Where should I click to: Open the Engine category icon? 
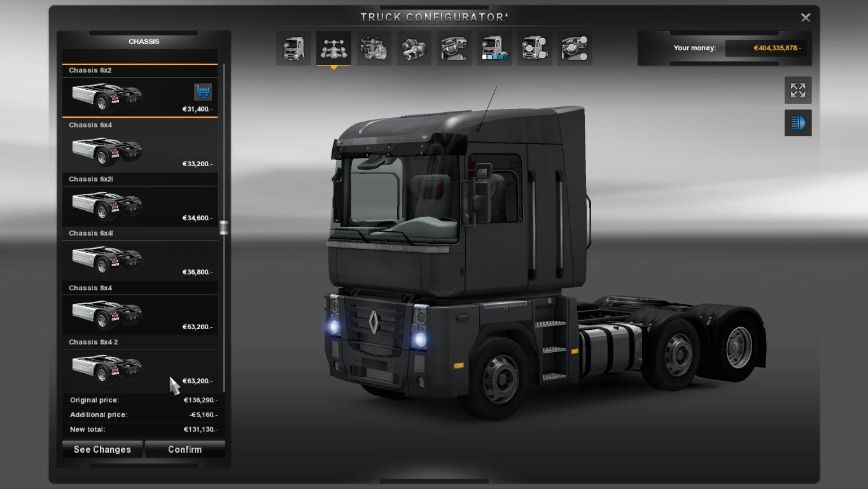(374, 48)
